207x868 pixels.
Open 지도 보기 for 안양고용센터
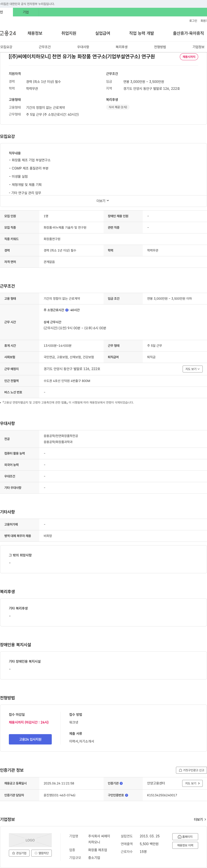(193, 783)
